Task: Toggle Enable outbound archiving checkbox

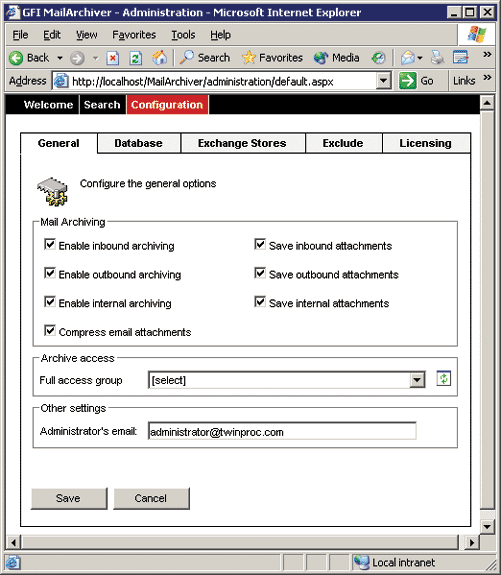Action: (x=50, y=273)
